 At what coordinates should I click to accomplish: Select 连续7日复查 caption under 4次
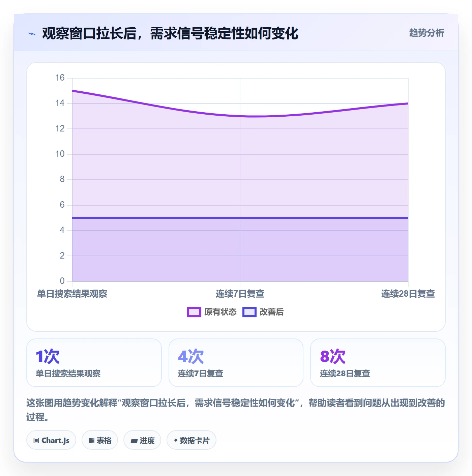point(201,374)
